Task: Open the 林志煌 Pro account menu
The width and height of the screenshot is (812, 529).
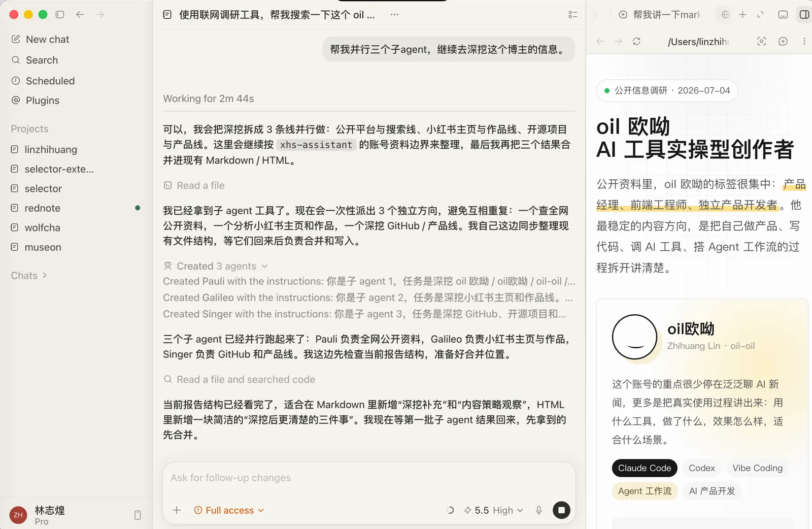Action: [x=49, y=515]
